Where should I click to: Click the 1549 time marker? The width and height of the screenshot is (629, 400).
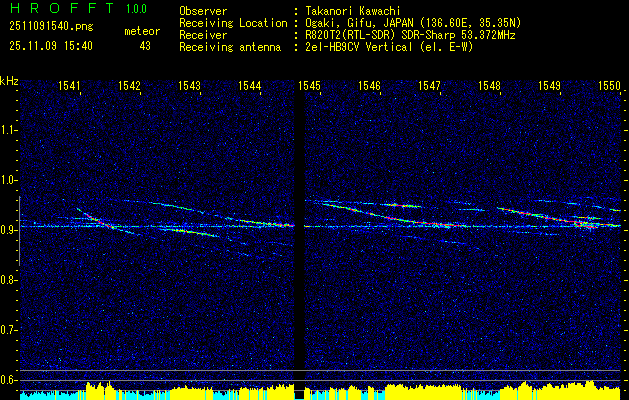[549, 85]
